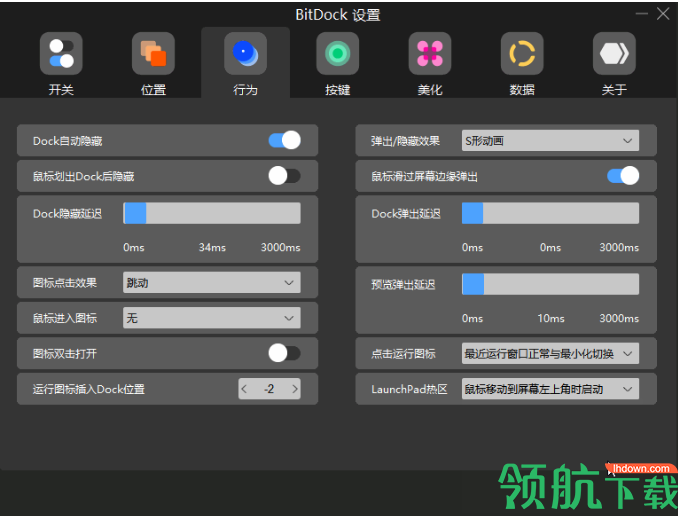The width and height of the screenshot is (678, 516).
Task: Increase 运行图标插入Dock位置 with right arrow
Action: point(294,389)
